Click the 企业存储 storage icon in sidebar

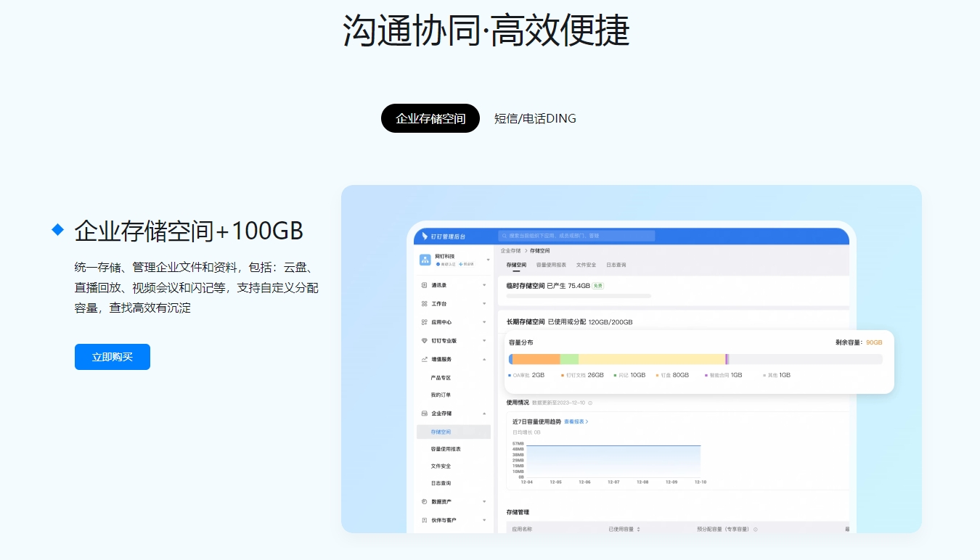[424, 413]
